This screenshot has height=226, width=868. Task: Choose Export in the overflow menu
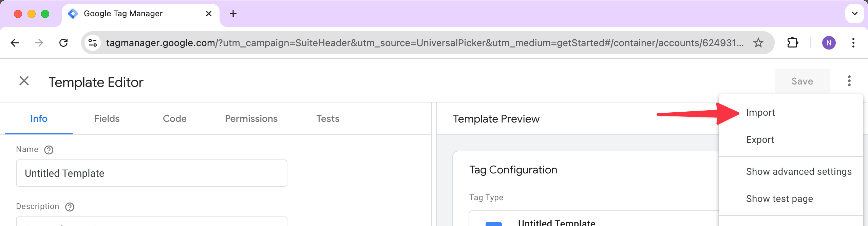coord(760,140)
